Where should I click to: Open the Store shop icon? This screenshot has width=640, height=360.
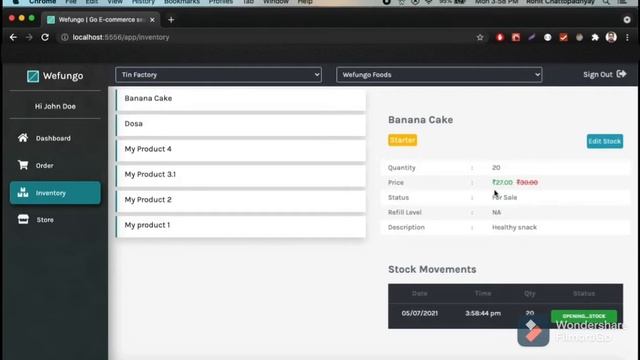click(x=23, y=220)
